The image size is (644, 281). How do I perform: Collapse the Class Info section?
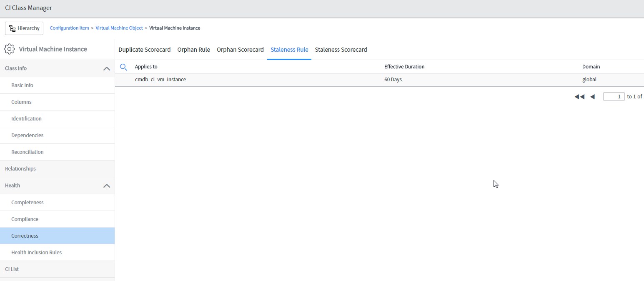click(x=107, y=68)
